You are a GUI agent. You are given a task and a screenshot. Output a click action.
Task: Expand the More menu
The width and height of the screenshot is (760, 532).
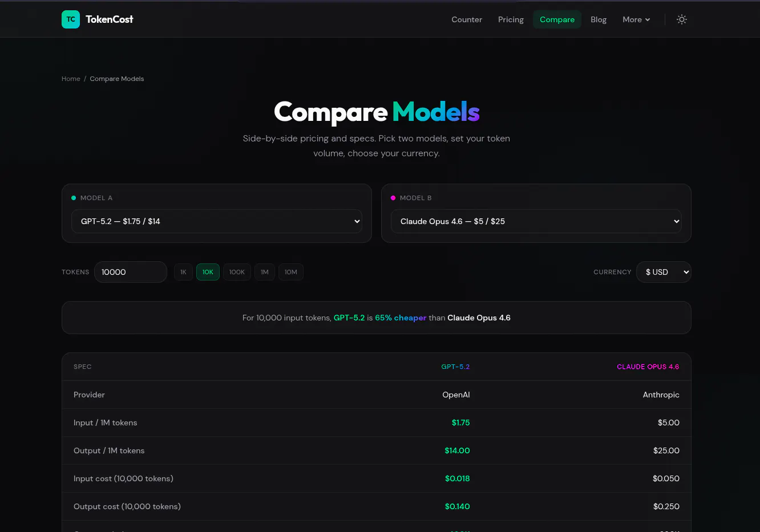click(636, 19)
